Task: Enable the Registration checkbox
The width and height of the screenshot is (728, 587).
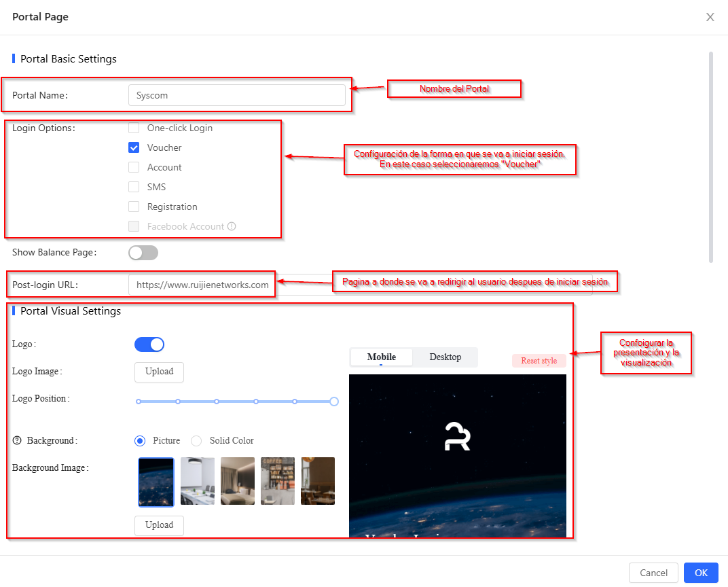Action: (x=134, y=207)
